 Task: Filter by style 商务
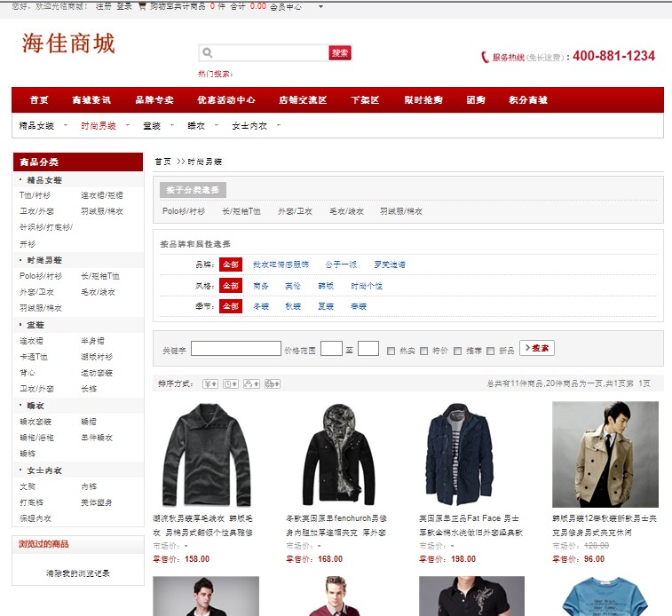pyautogui.click(x=261, y=286)
